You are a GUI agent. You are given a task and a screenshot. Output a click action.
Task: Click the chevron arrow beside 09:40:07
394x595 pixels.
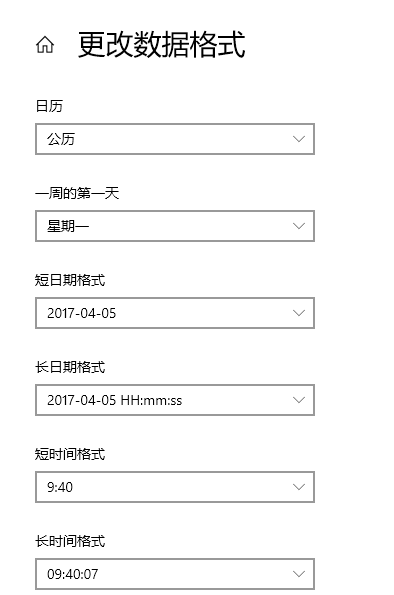pos(299,574)
